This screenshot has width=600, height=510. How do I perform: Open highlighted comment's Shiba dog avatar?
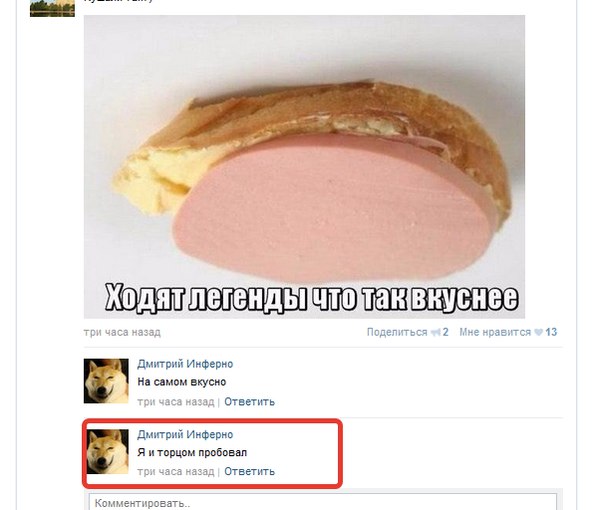coord(108,451)
